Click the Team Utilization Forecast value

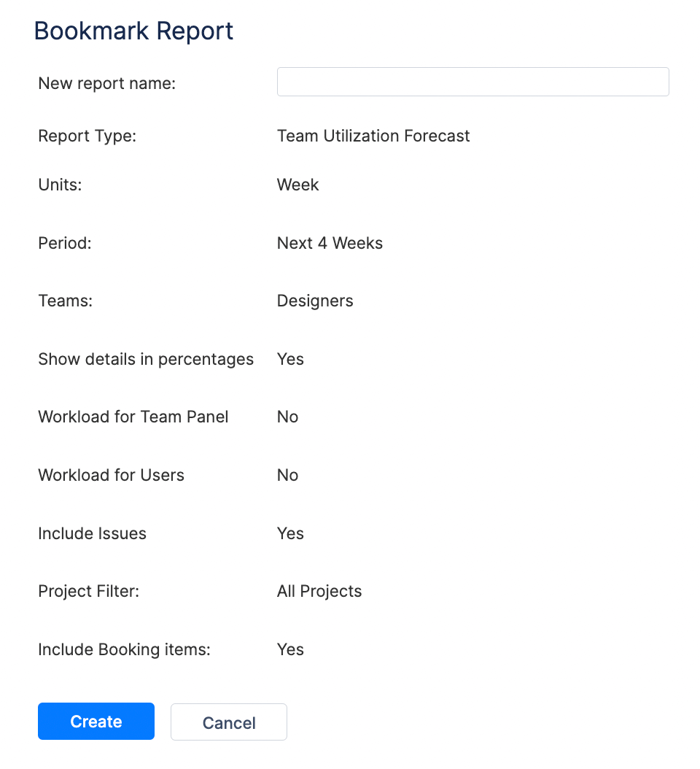click(x=373, y=136)
